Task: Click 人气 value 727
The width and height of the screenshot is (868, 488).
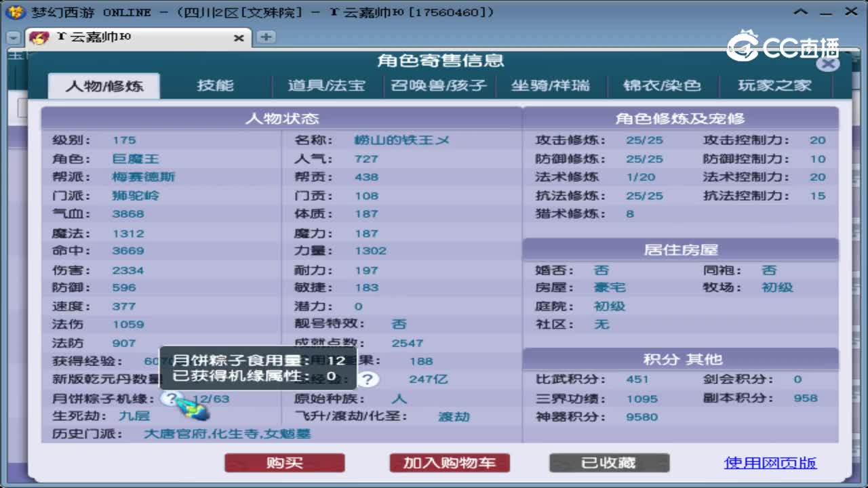Action: pyautogui.click(x=366, y=159)
